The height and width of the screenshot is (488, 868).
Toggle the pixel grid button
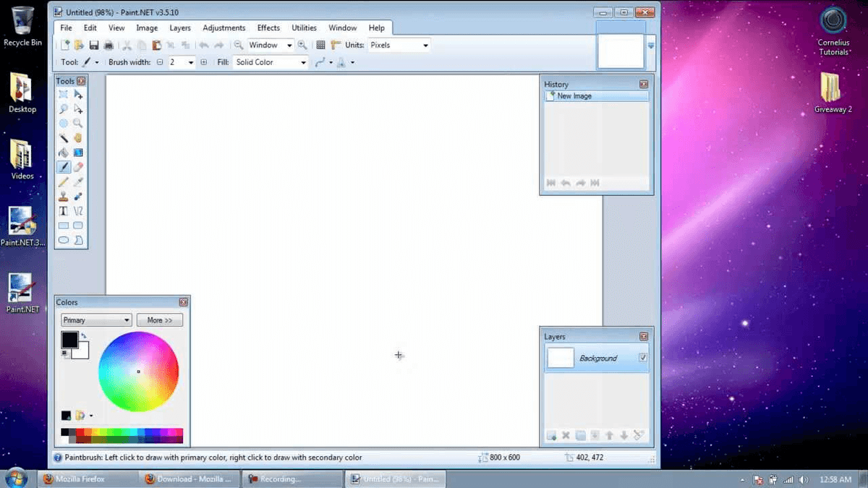(x=321, y=46)
